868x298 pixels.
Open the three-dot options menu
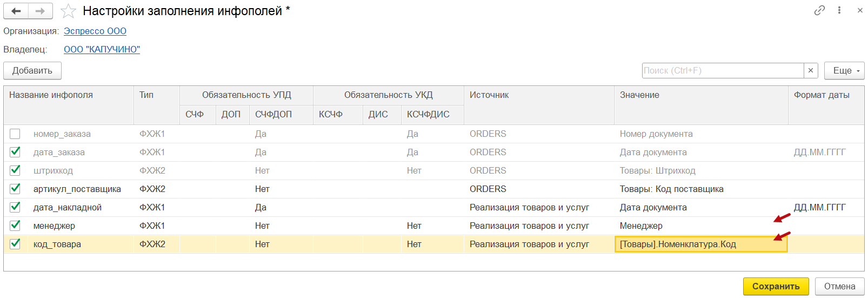pyautogui.click(x=839, y=10)
